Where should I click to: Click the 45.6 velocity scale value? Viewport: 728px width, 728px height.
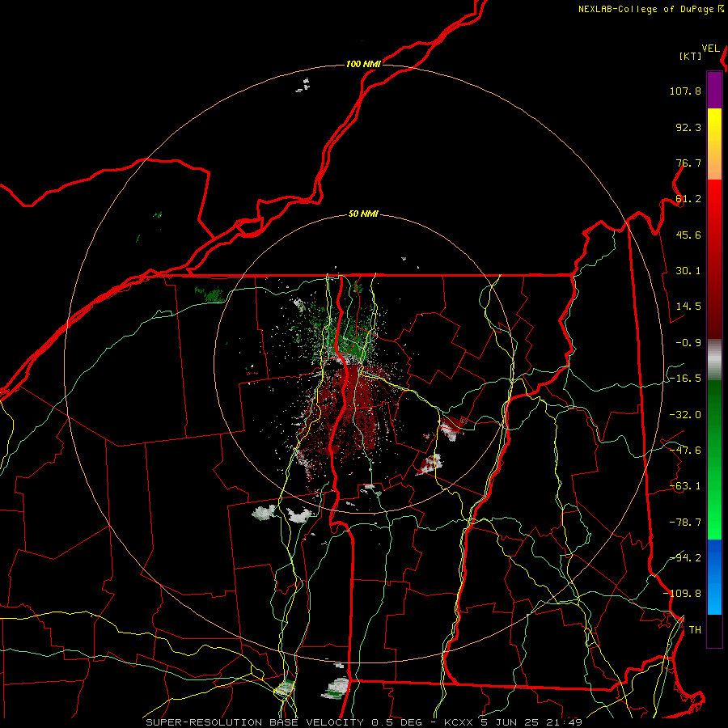click(x=688, y=235)
